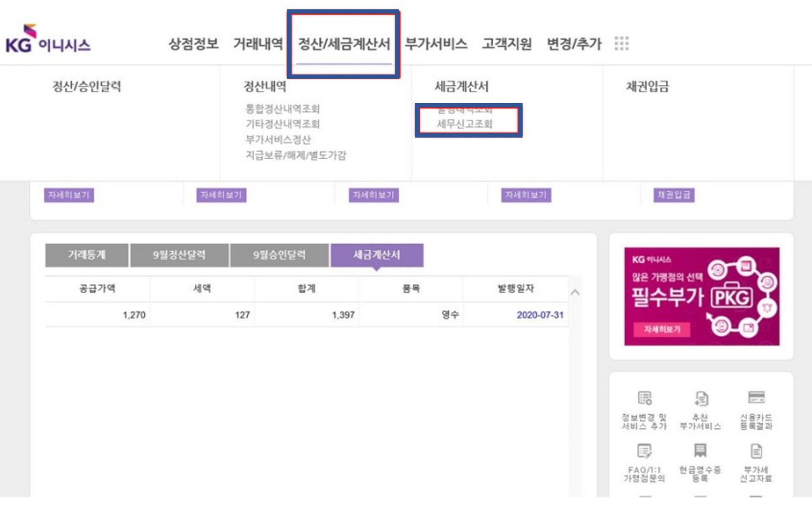Click the pink 자세히보기 button in PKG banner
The height and width of the screenshot is (515, 812).
point(662,329)
